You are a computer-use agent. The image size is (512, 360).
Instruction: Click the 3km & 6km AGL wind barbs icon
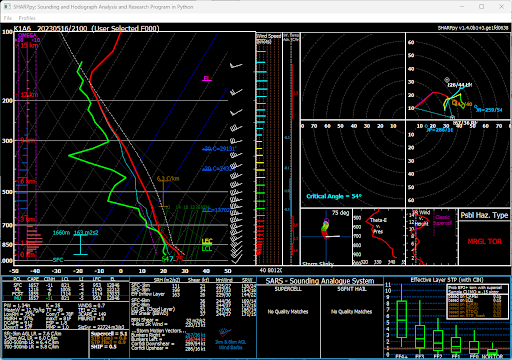coord(225,333)
